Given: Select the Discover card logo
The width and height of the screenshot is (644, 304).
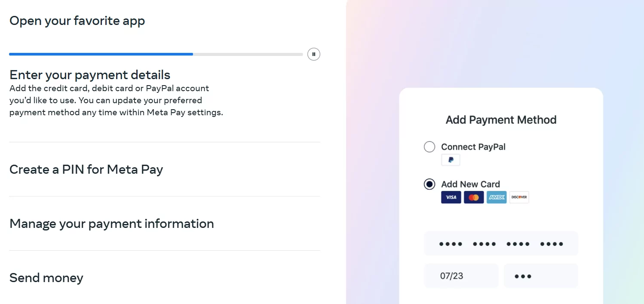Looking at the screenshot, I should point(519,197).
